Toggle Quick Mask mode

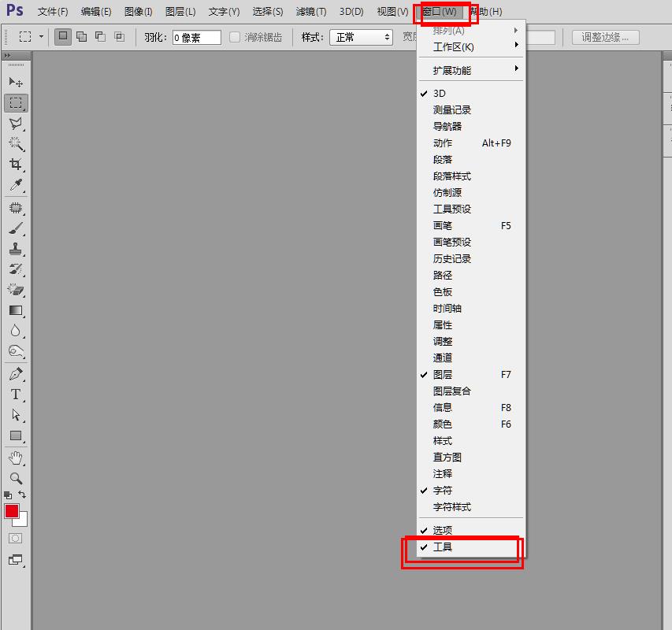coord(16,539)
